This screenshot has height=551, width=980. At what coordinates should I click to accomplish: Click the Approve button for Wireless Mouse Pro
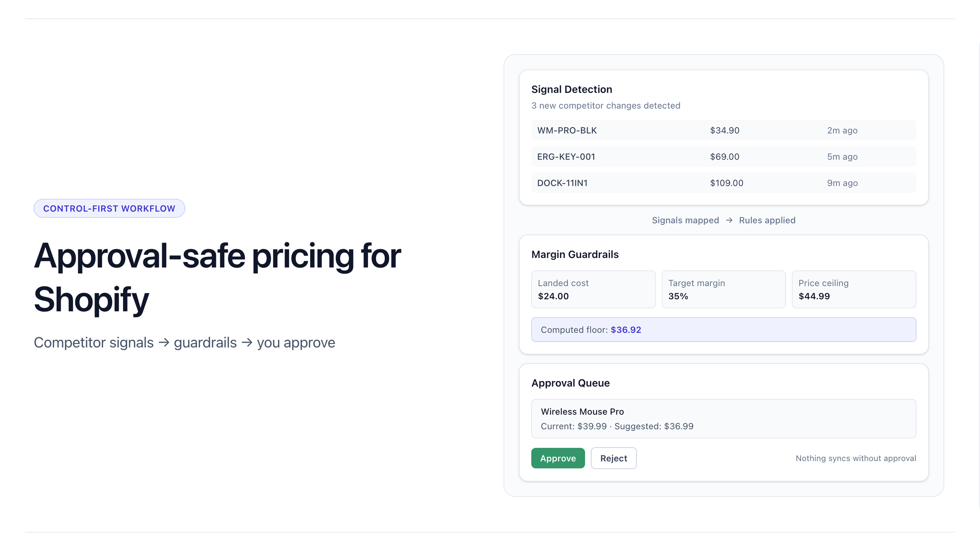point(558,458)
